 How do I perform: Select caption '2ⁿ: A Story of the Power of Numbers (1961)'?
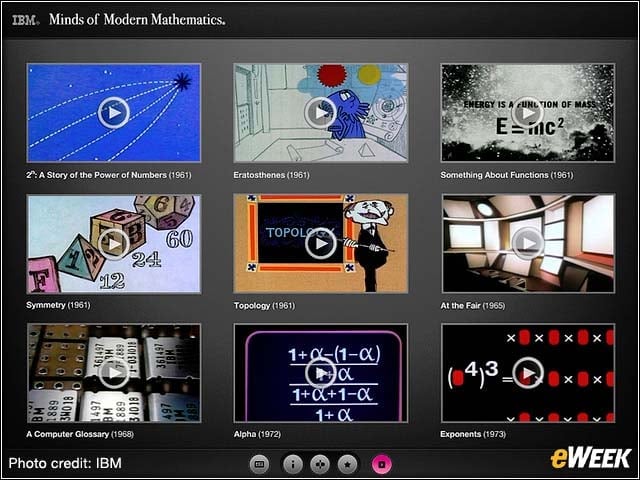click(x=109, y=175)
